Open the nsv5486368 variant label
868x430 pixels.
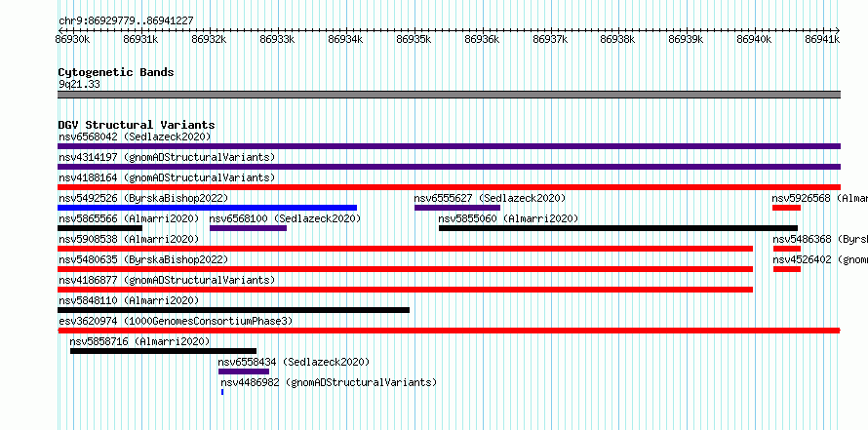click(820, 239)
